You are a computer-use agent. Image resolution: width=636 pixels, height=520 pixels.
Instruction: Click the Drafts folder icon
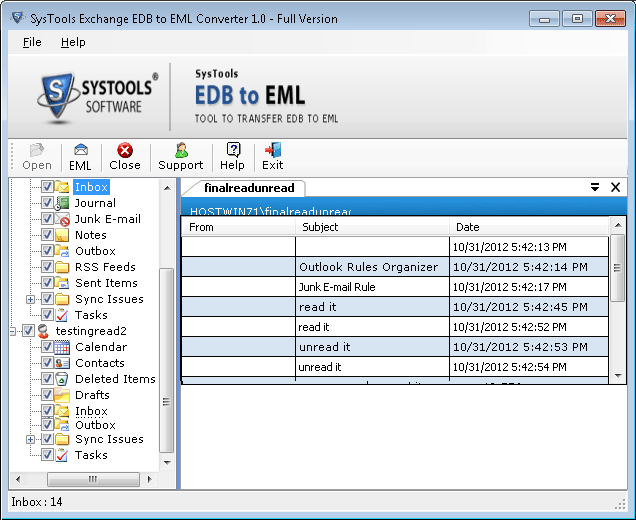click(62, 395)
